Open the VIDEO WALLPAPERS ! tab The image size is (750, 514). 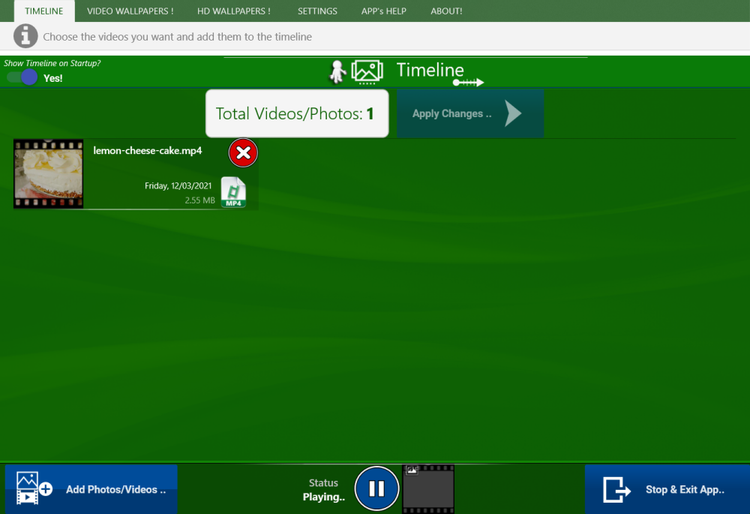(x=130, y=11)
